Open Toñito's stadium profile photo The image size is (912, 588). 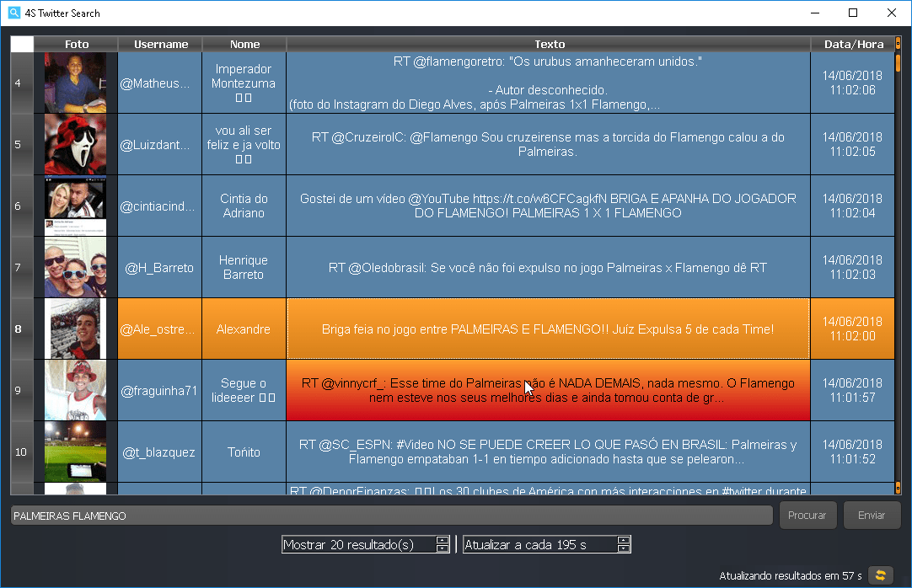pyautogui.click(x=76, y=452)
